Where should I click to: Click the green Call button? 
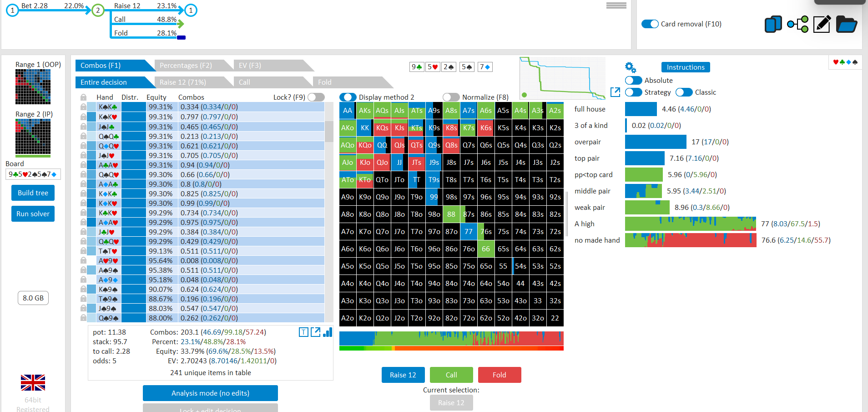pos(451,375)
